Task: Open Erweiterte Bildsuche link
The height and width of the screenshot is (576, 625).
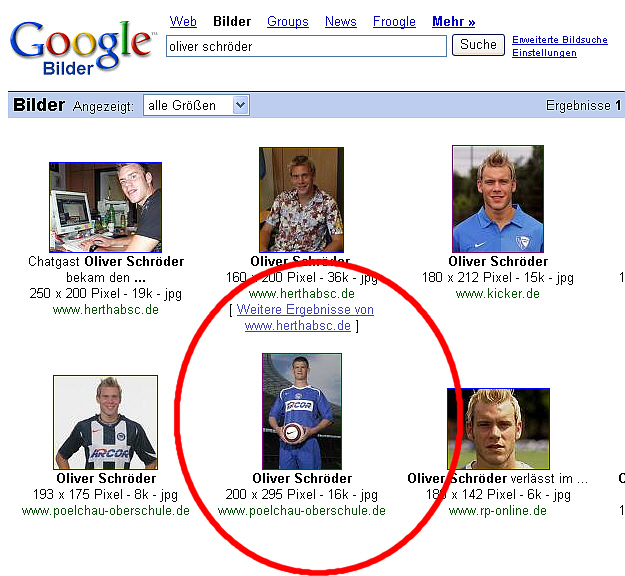Action: [560, 40]
